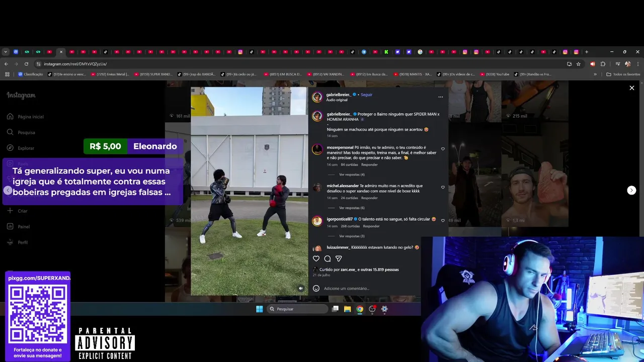This screenshot has width=644, height=362.
Task: Click the Seguir follow link
Action: [366, 95]
